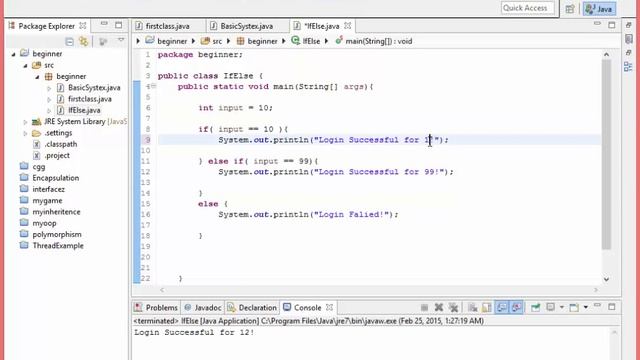Open the Declaration tab
The height and width of the screenshot is (360, 640).
pyautogui.click(x=252, y=307)
